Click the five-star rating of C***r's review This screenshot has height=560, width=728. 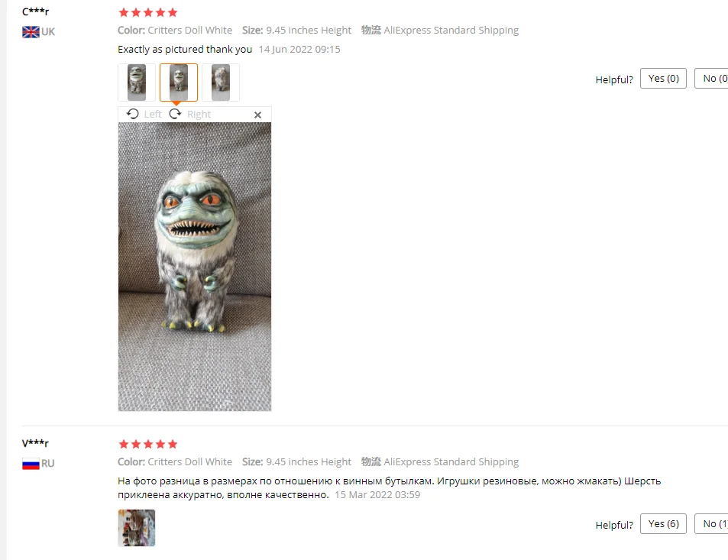(148, 12)
